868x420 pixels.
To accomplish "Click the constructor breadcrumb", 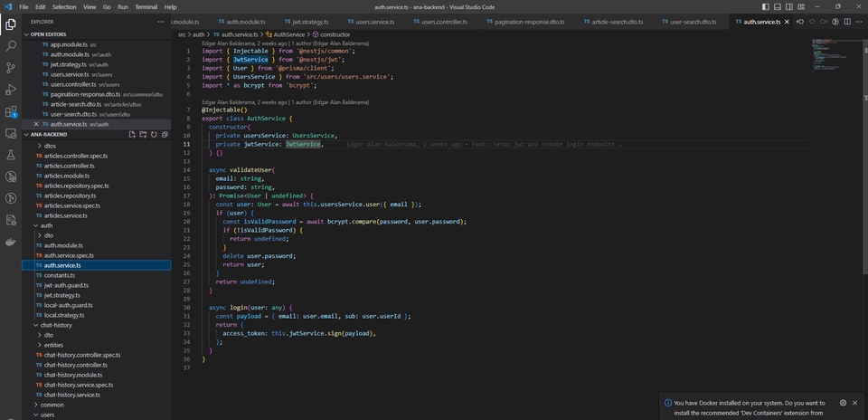I will (x=331, y=34).
